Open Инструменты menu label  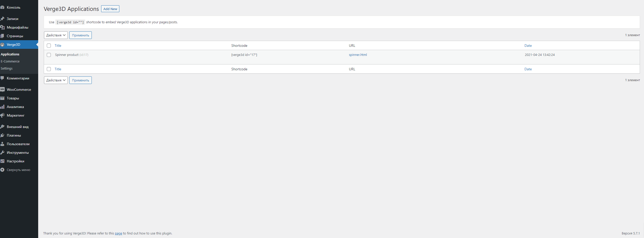point(18,153)
